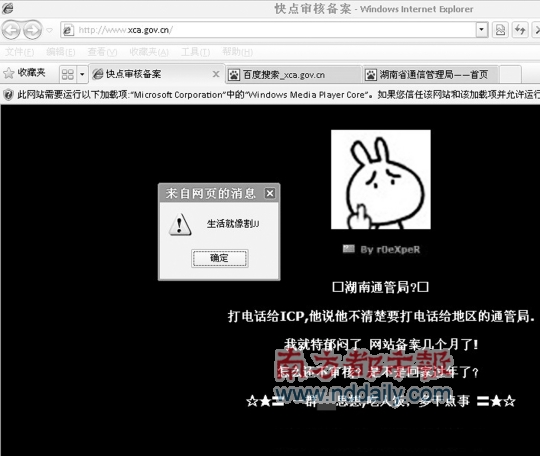Click the 确定 button in the dialog
This screenshot has height=456, width=540.
pos(220,258)
